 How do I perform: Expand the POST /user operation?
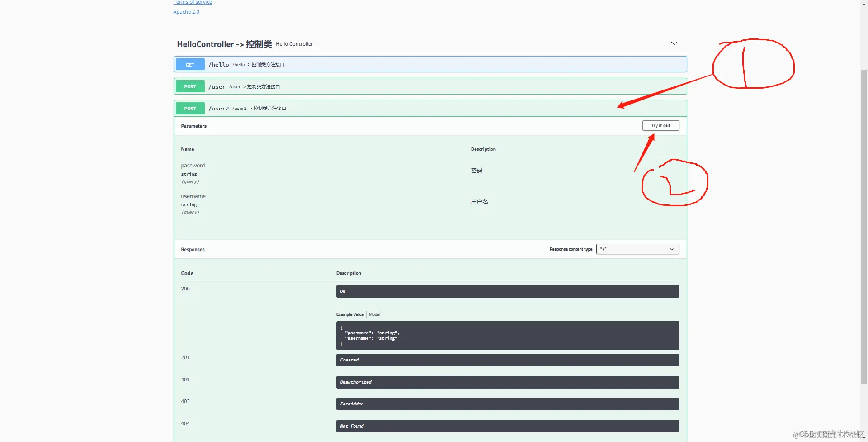click(430, 86)
